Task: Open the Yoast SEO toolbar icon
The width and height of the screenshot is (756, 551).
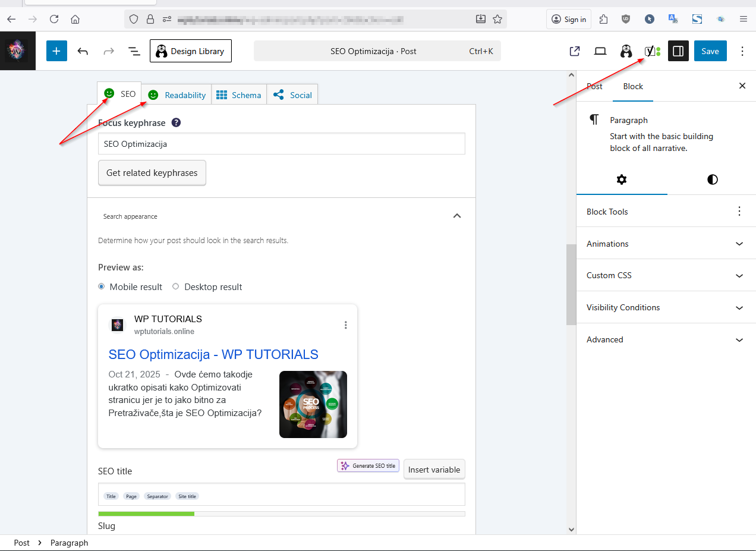Action: coord(652,51)
